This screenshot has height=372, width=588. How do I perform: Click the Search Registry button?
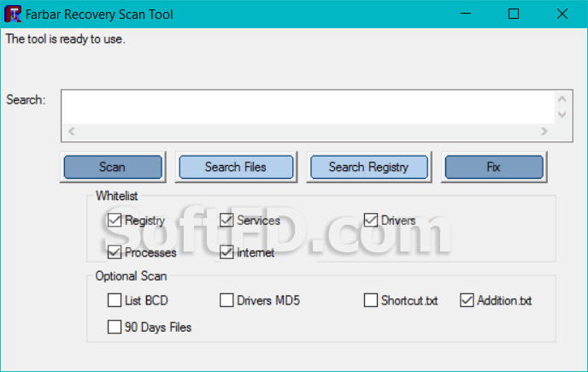[369, 167]
